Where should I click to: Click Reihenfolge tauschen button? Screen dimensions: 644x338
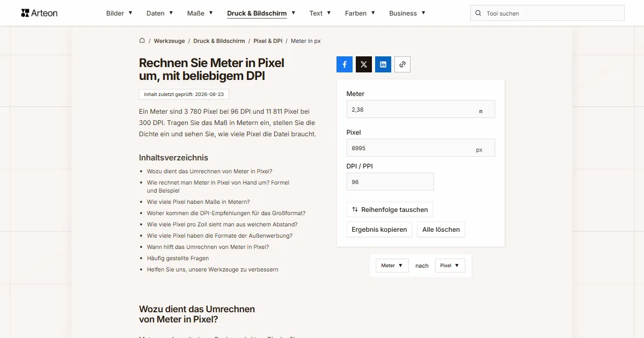(x=390, y=209)
